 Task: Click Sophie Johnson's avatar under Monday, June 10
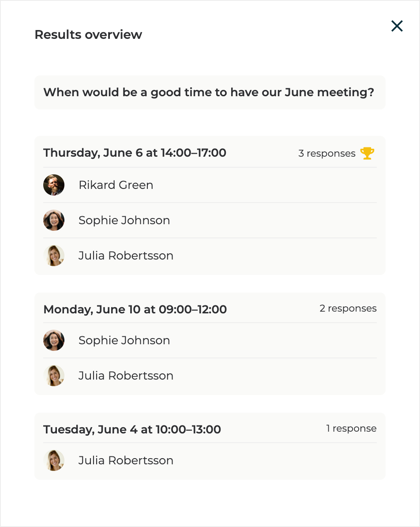[54, 340]
